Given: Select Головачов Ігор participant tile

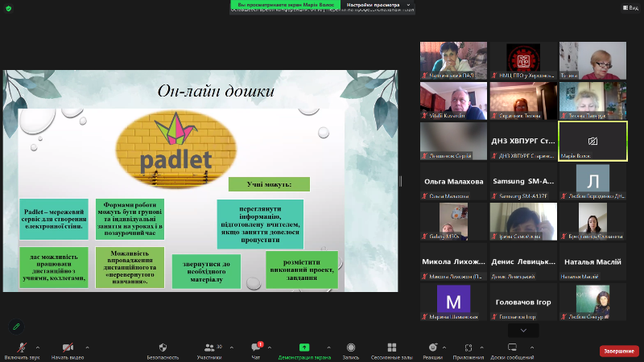Looking at the screenshot, I should [523, 302].
